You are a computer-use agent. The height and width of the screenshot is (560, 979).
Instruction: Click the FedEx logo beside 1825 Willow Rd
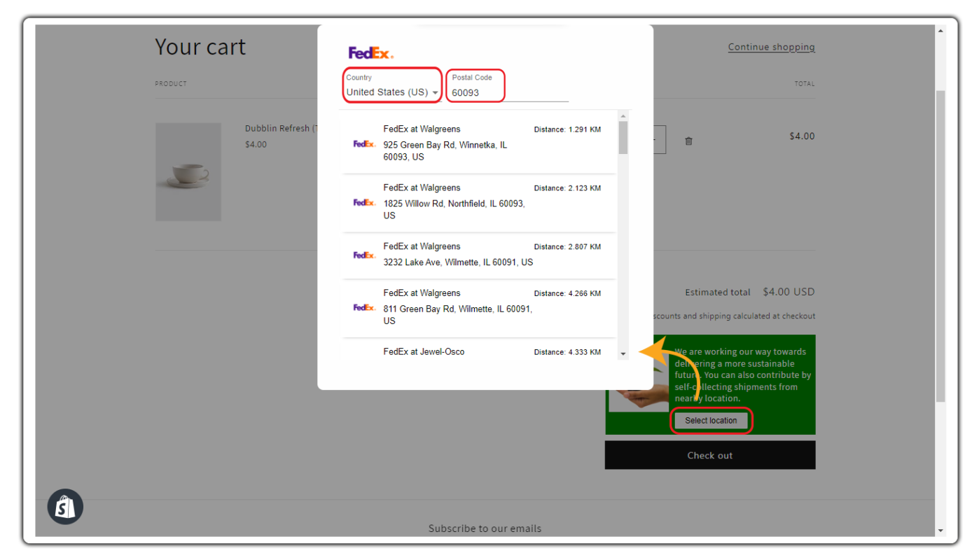click(364, 203)
